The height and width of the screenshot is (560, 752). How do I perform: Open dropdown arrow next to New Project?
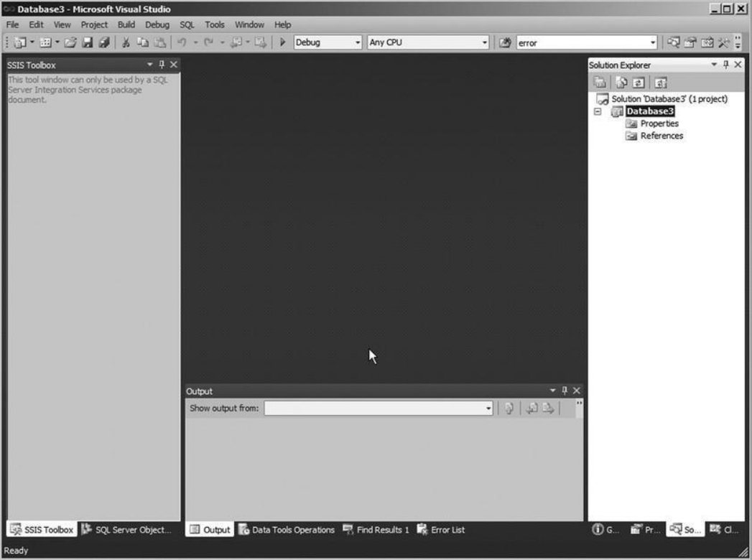tap(32, 42)
